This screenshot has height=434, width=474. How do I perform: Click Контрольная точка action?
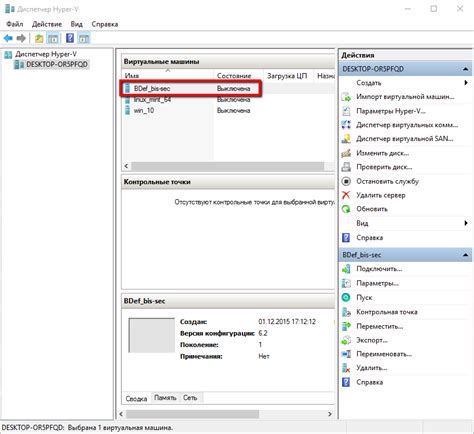[387, 312]
